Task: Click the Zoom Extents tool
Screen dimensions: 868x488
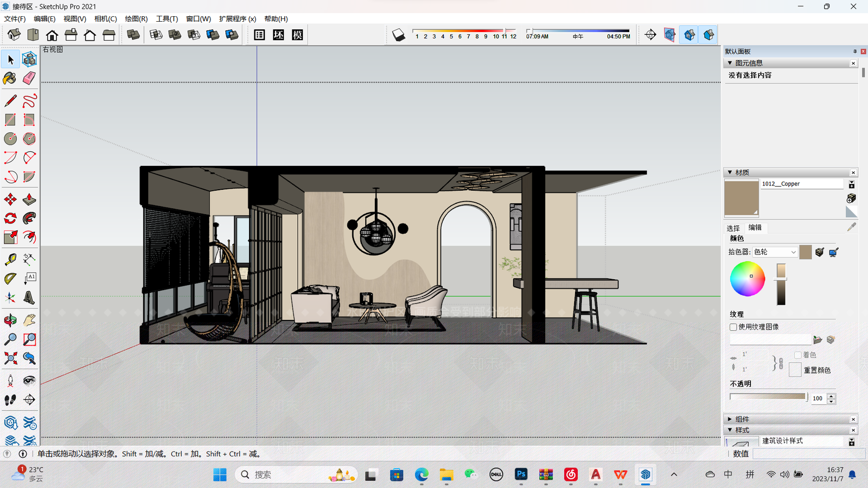Action: click(x=10, y=358)
